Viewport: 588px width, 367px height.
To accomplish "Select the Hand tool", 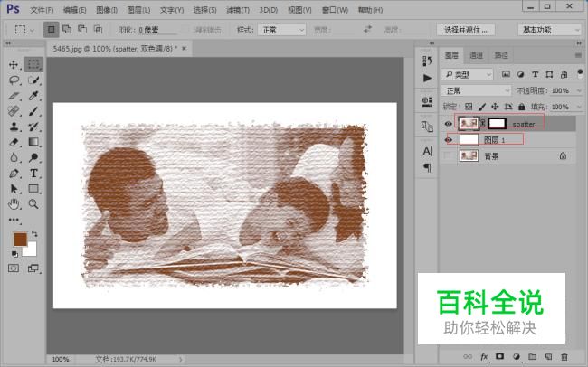I will coord(14,204).
